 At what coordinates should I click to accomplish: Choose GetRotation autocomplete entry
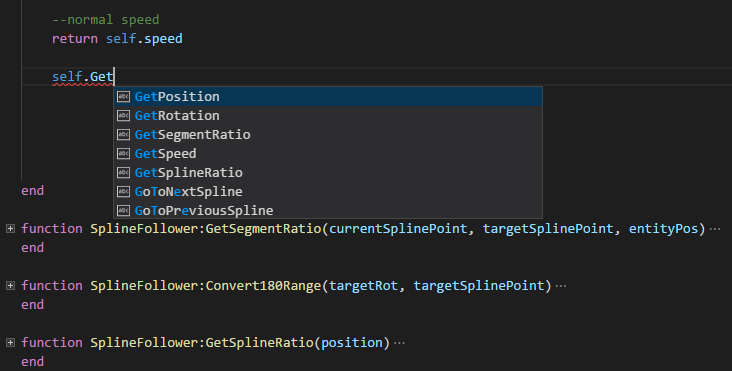tap(328, 116)
